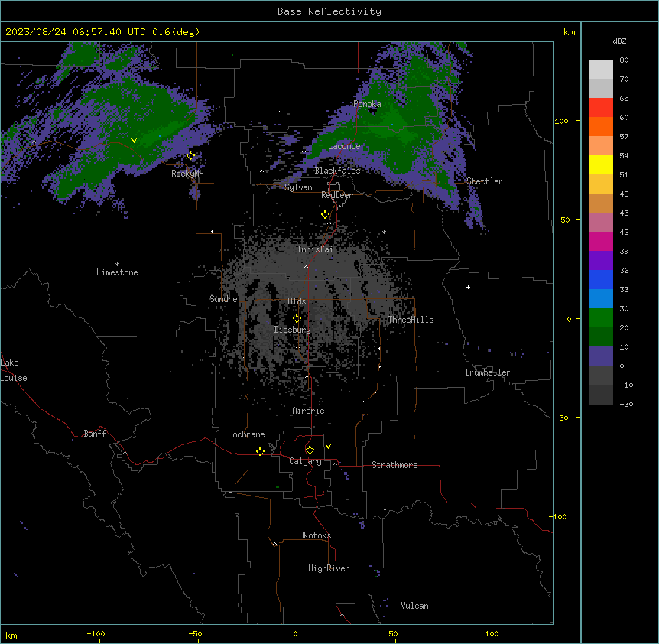This screenshot has width=659, height=644.
Task: Click the Lake Louise label at the map edge
Action: (14, 370)
